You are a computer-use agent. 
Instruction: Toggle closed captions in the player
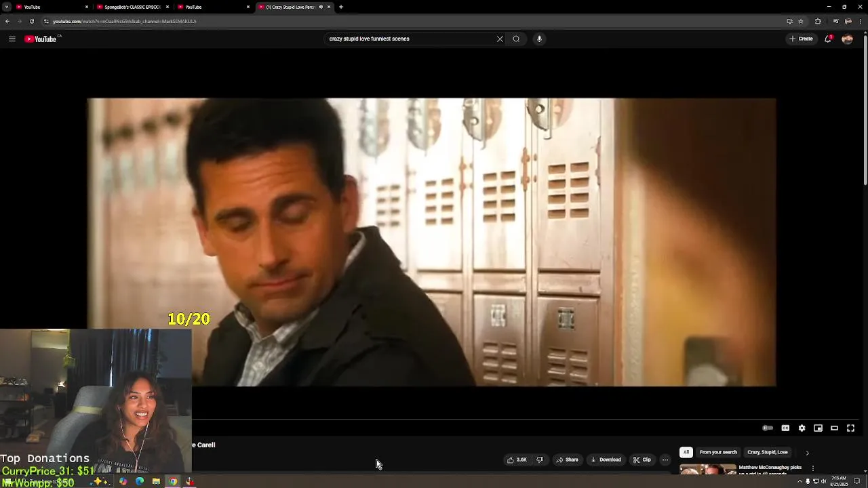click(x=785, y=428)
